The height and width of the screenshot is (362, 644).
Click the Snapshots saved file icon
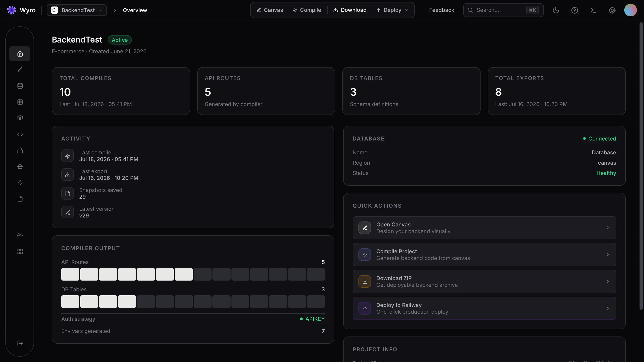[68, 193]
